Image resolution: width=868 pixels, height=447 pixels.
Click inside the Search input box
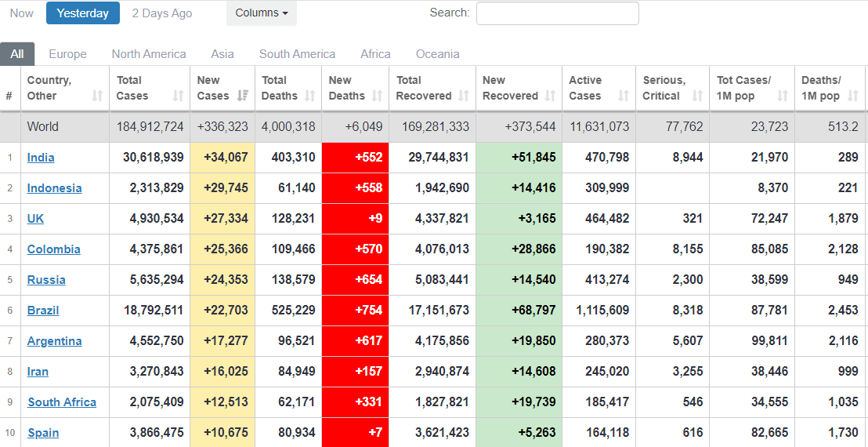click(x=557, y=13)
